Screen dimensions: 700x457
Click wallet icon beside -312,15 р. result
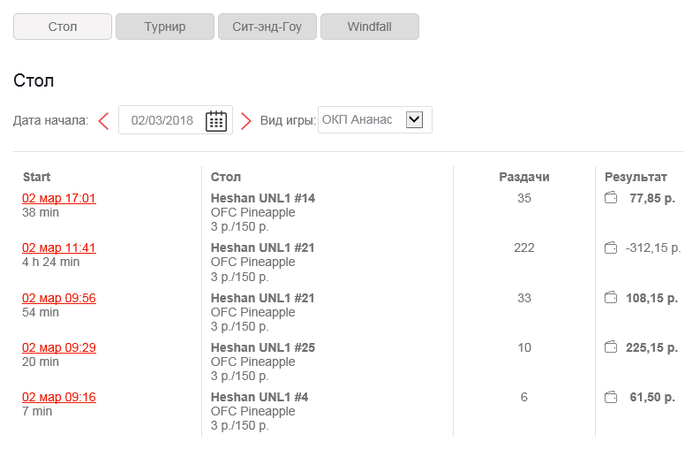(611, 248)
